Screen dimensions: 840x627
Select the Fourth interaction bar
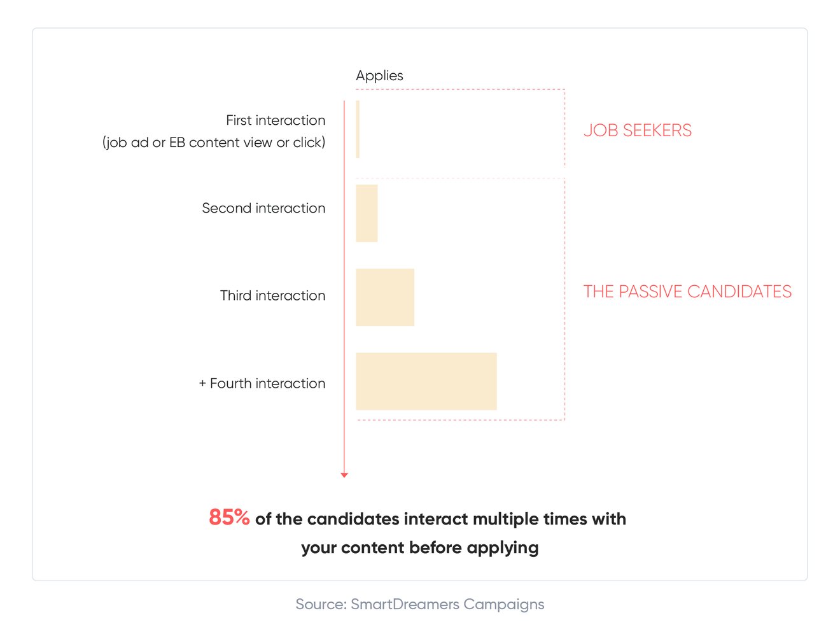(426, 381)
